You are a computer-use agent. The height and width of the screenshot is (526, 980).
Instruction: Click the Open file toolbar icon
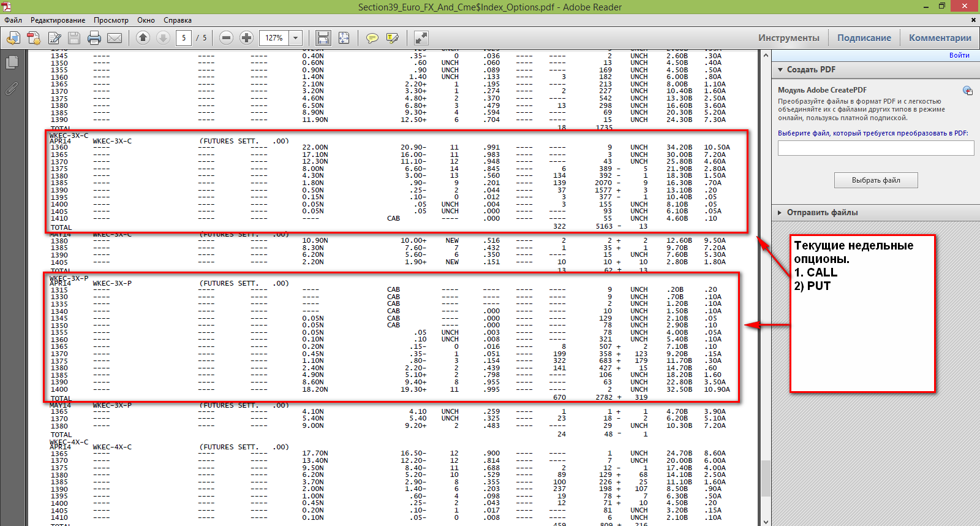(x=13, y=38)
